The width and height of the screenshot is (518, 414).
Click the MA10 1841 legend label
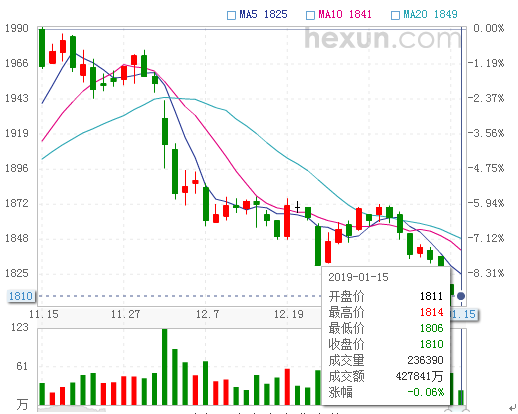click(x=345, y=14)
